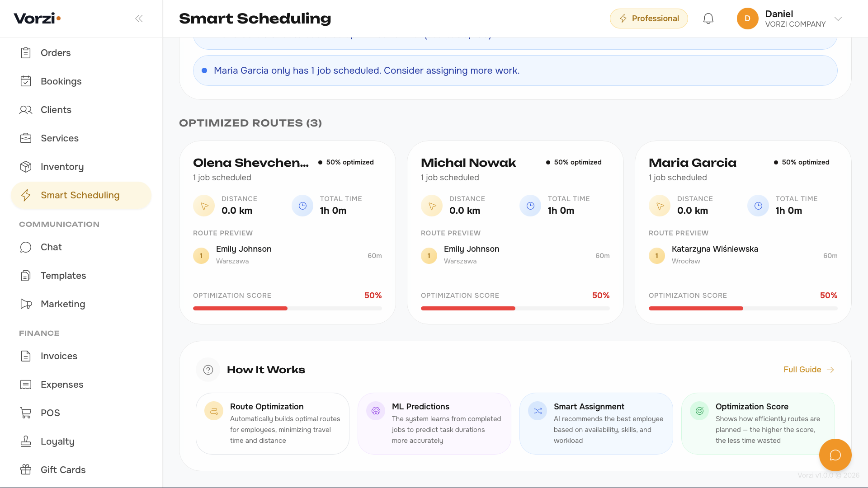Click the Gift Cards gift icon
868x488 pixels.
pos(26,470)
